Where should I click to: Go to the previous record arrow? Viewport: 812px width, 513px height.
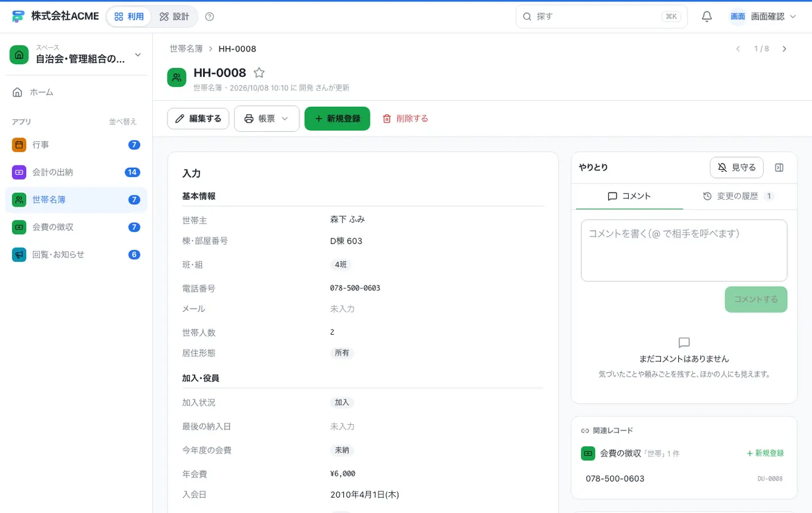click(738, 49)
